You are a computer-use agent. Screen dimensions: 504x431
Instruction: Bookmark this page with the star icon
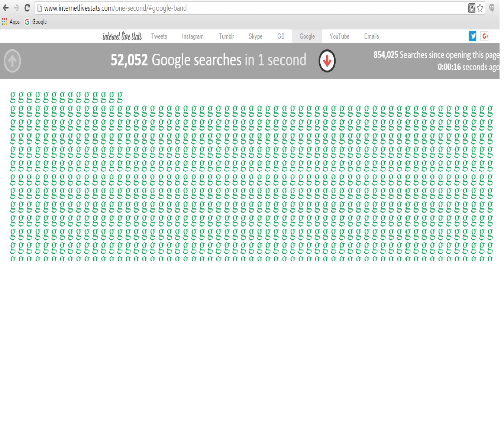point(480,8)
